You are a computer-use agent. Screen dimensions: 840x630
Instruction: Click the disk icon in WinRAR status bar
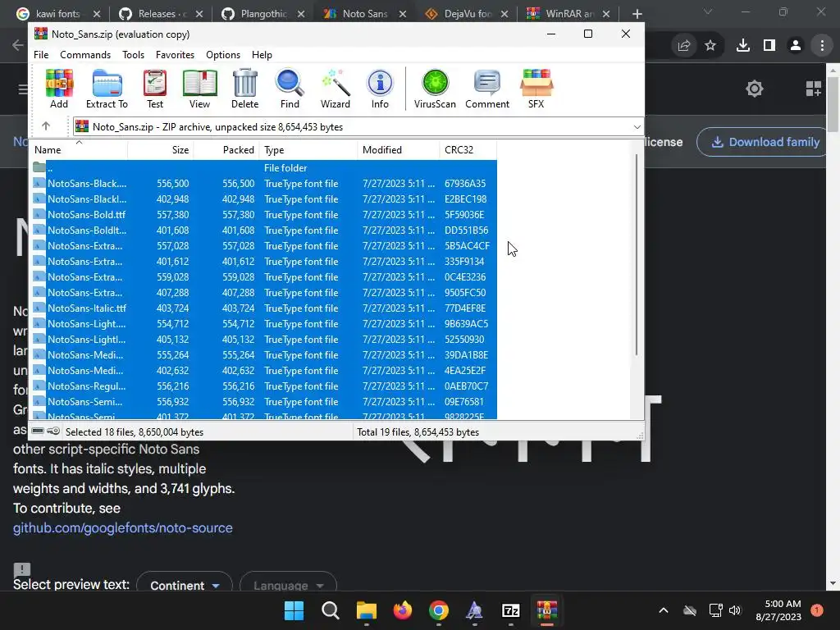pyautogui.click(x=38, y=431)
